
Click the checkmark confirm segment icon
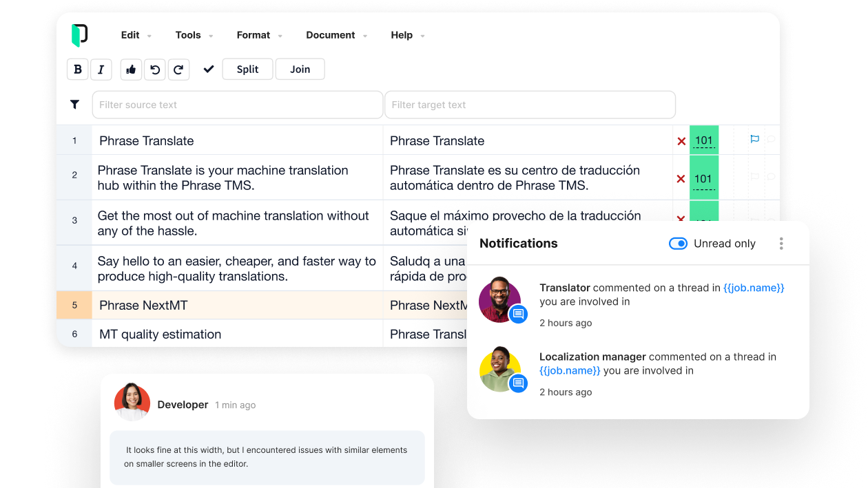click(x=209, y=69)
